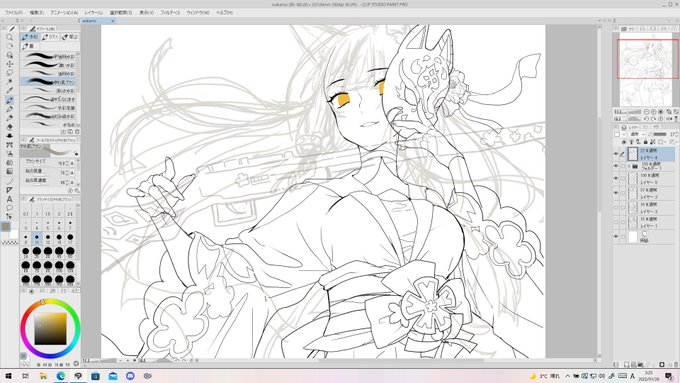
Task: Select the Operation object tool
Action: [10, 55]
